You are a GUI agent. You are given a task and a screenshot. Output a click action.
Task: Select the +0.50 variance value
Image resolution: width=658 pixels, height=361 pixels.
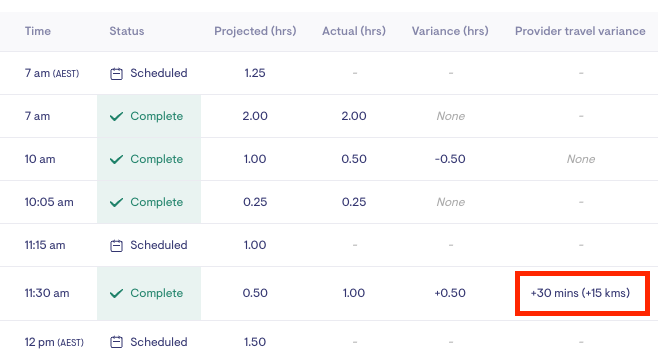coord(450,293)
